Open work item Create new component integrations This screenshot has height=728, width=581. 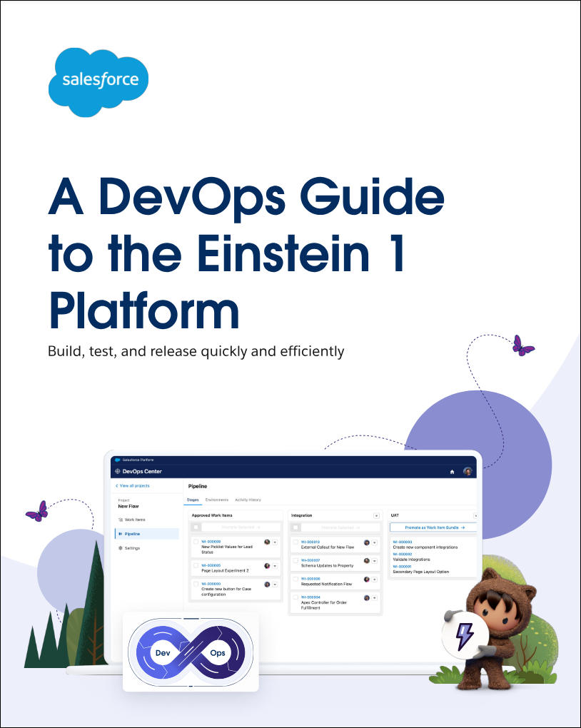(x=425, y=547)
